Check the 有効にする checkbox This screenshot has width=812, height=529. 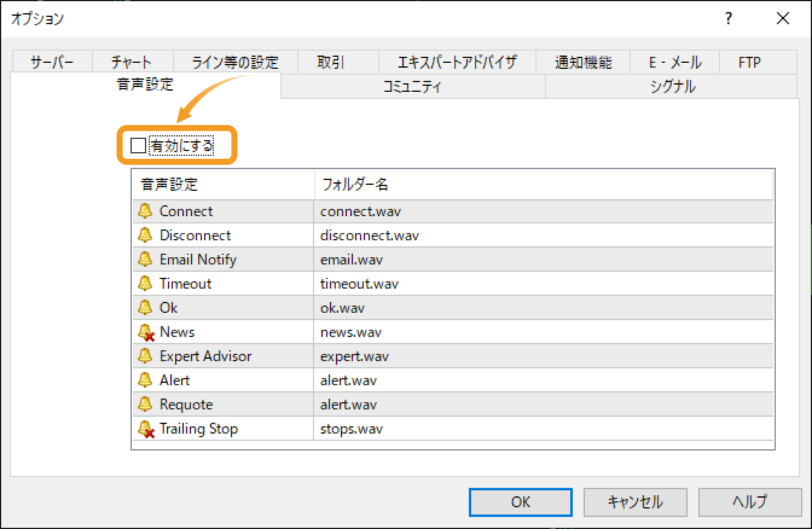pos(137,145)
